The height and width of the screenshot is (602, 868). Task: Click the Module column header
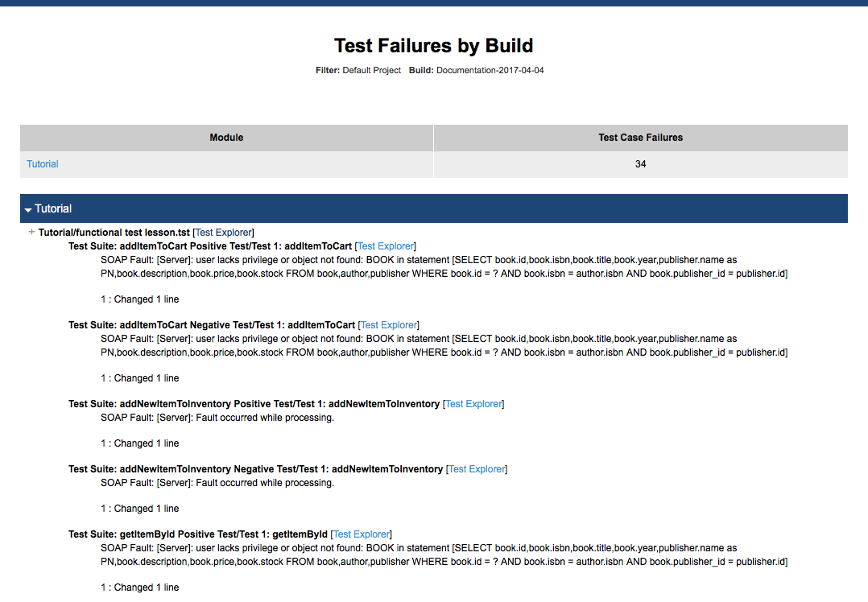[x=226, y=138]
